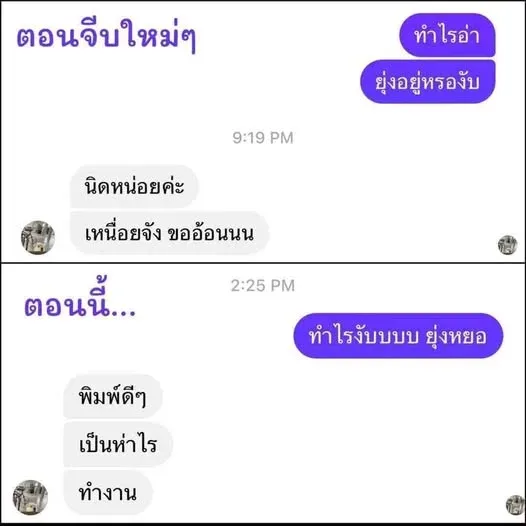Click the gray พิมพ์ดีๆ message bubble
526x526 pixels.
113,397
